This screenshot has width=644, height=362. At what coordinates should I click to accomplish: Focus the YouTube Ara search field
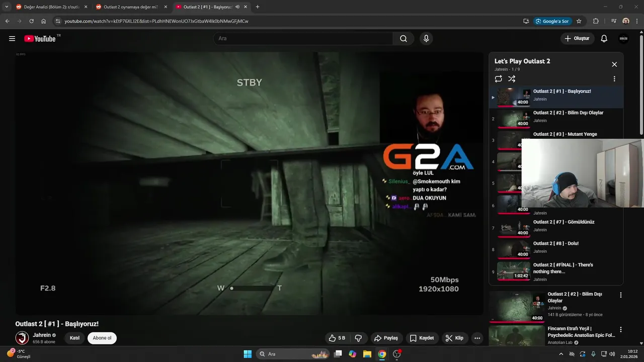[303, 39]
